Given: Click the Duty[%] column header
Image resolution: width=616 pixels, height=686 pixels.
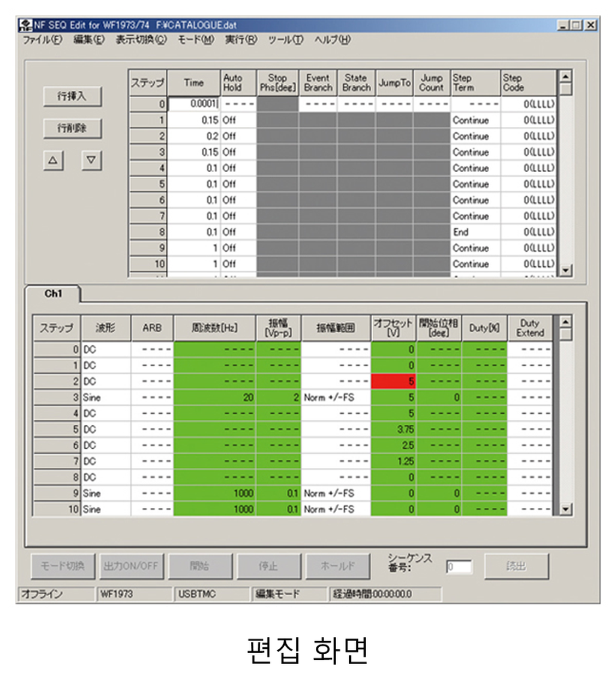Looking at the screenshot, I should click(x=484, y=328).
